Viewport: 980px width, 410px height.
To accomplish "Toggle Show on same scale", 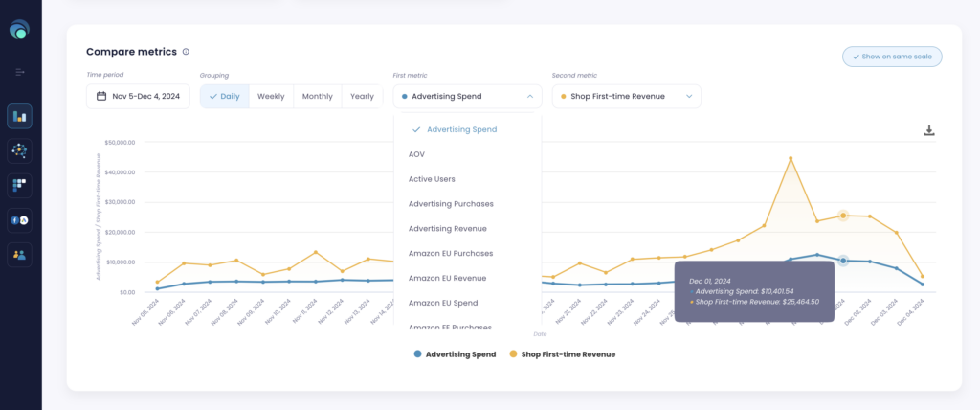I will pyautogui.click(x=892, y=57).
